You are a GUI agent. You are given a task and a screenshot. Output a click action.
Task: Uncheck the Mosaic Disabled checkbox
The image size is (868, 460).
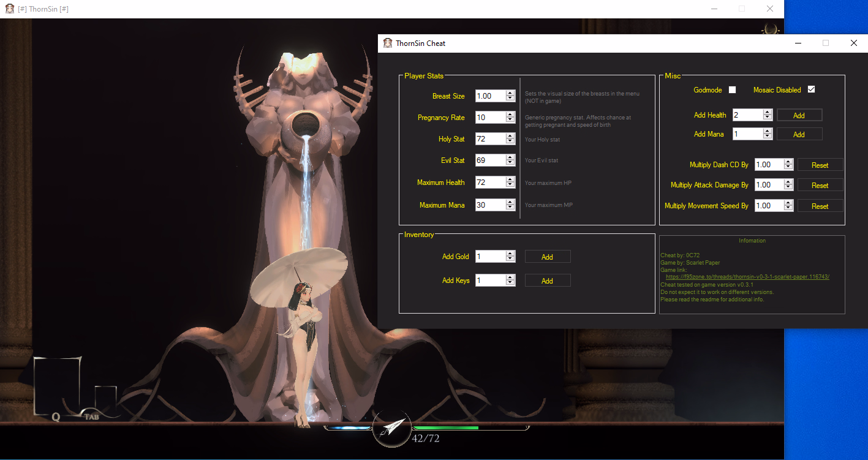point(811,89)
